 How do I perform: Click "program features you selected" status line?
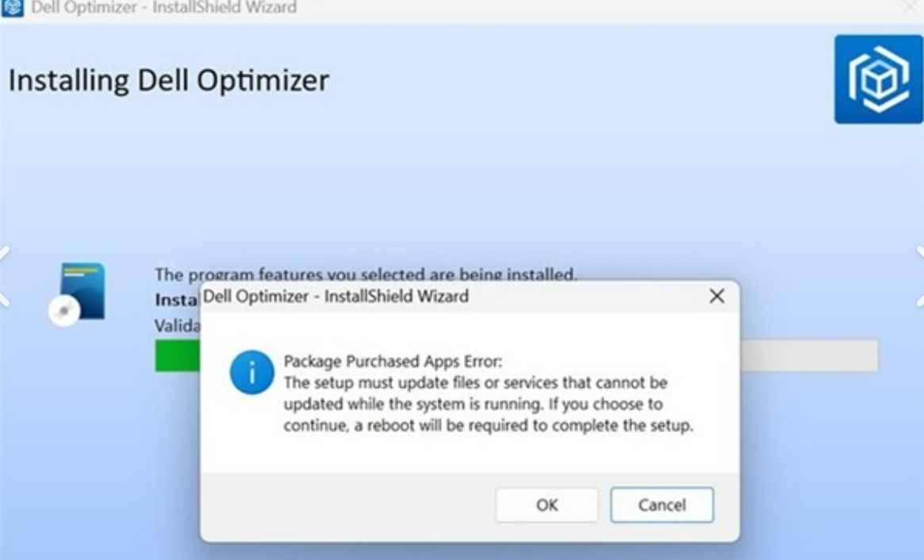click(x=365, y=274)
